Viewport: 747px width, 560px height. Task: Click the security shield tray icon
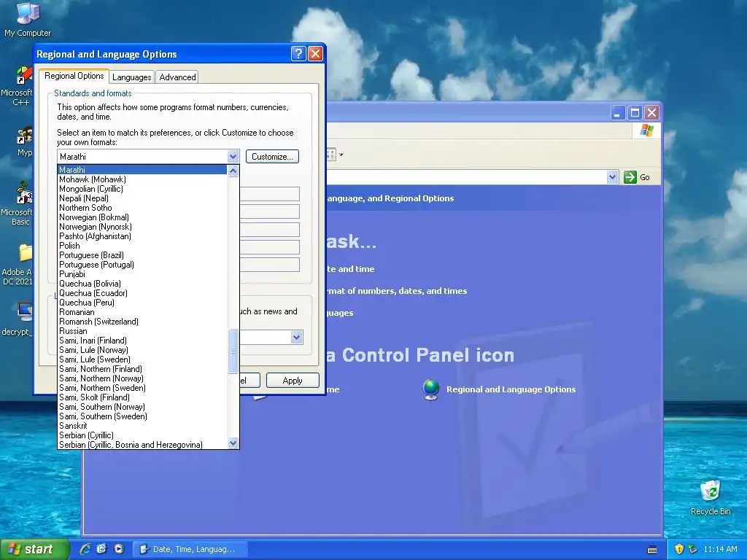pos(679,549)
